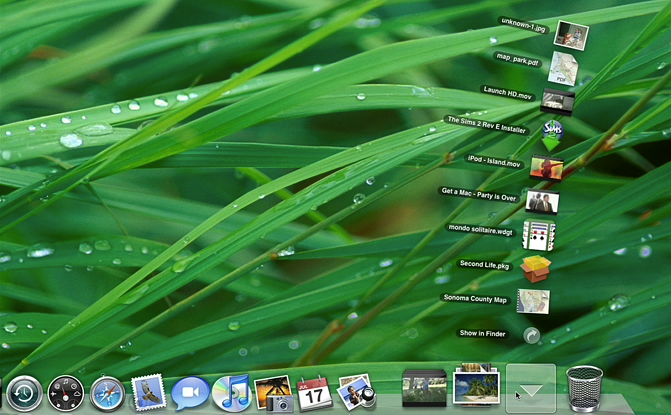
Task: Select the unknown-1.jpg label
Action: click(523, 25)
